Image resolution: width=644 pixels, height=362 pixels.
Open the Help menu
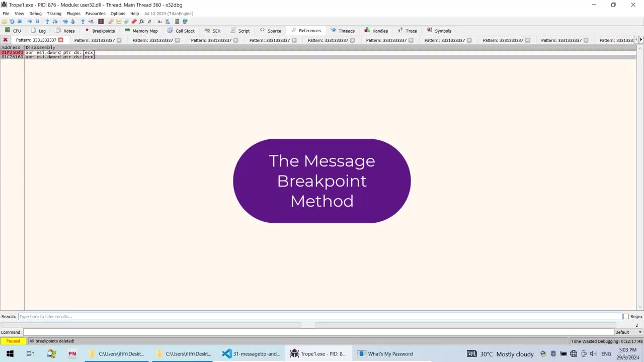click(134, 14)
